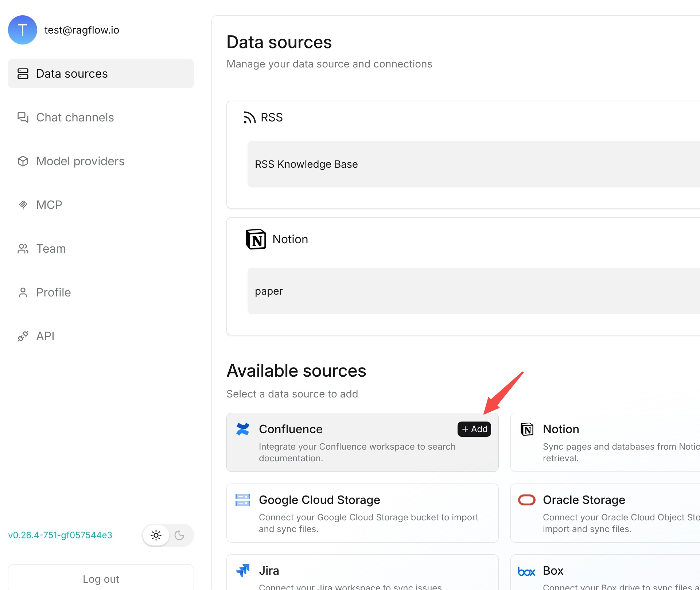Viewport: 700px width, 590px height.
Task: Open the Model providers menu item
Action: (x=101, y=161)
